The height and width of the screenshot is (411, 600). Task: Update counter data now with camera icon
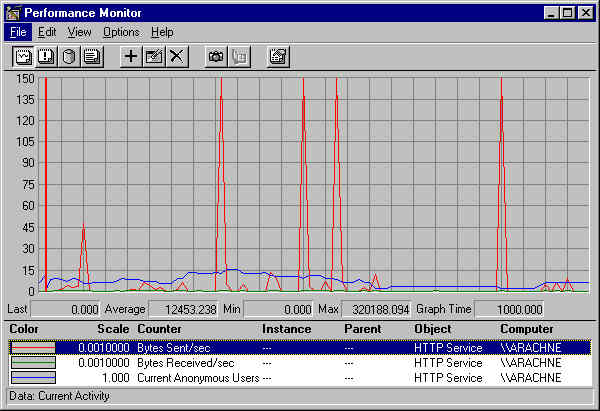(215, 56)
